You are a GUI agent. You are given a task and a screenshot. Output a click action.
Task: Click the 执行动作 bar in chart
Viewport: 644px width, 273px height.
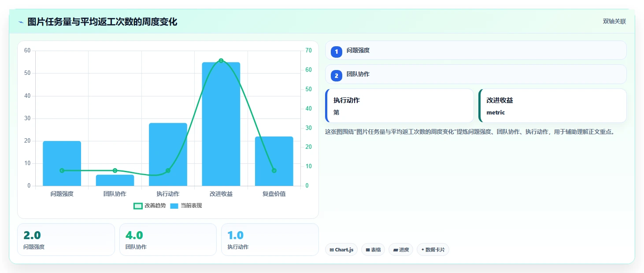click(168, 155)
